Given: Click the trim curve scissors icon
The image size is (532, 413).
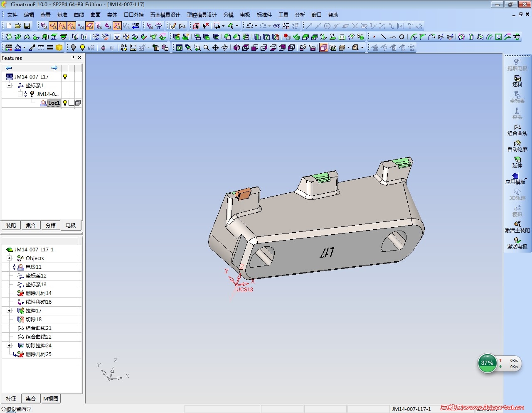Looking at the screenshot, I should (x=441, y=37).
